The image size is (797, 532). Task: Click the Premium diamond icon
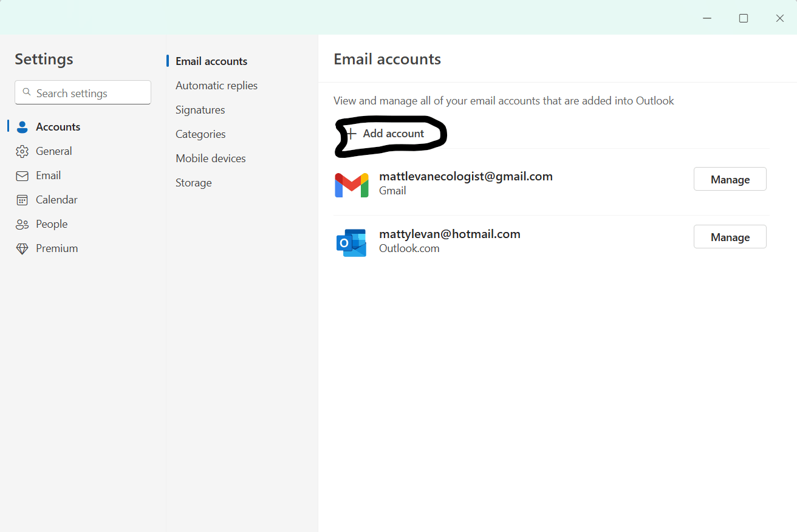22,248
